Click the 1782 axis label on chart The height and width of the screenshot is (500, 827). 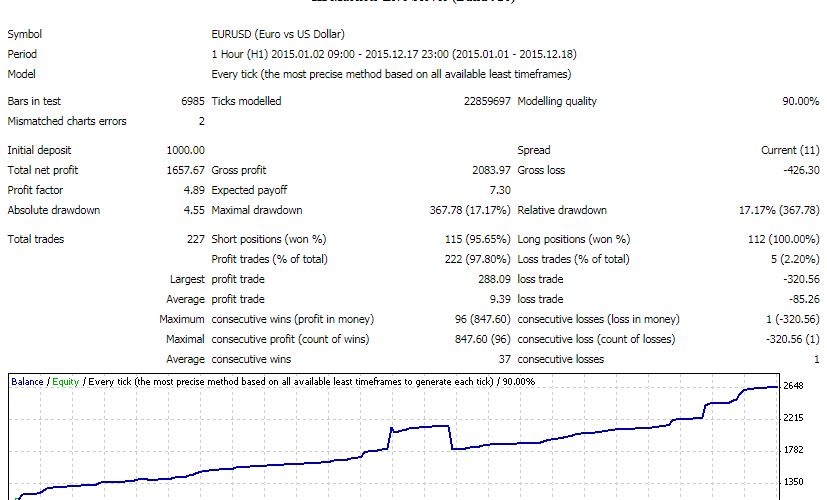click(x=796, y=450)
